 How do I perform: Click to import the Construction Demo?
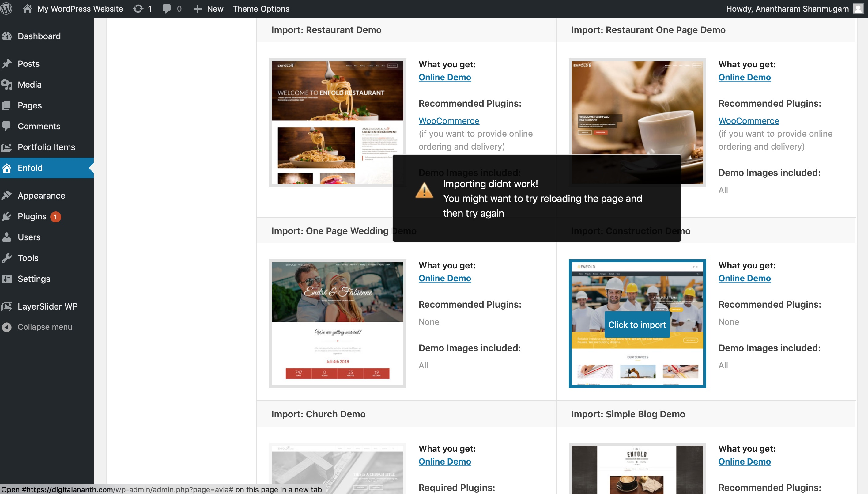point(637,324)
